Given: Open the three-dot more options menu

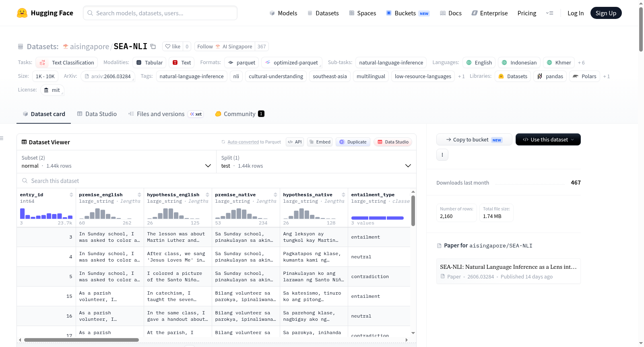Looking at the screenshot, I should 442,155.
